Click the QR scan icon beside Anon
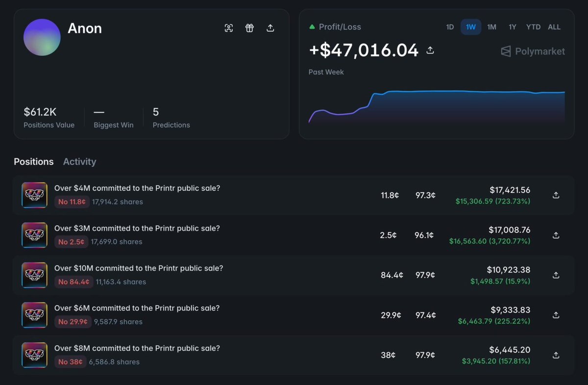The height and width of the screenshot is (385, 588). coord(229,28)
